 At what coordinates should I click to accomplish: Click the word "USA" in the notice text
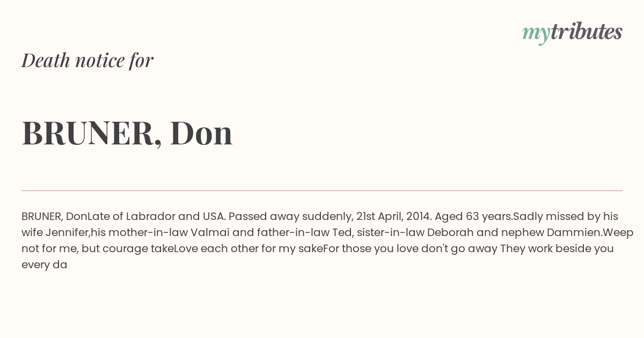[x=214, y=217]
